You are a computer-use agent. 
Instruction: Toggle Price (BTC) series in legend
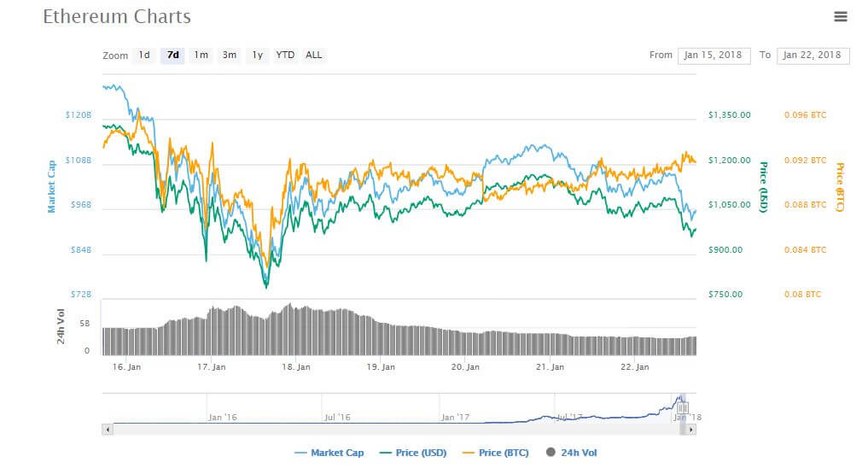click(495, 453)
